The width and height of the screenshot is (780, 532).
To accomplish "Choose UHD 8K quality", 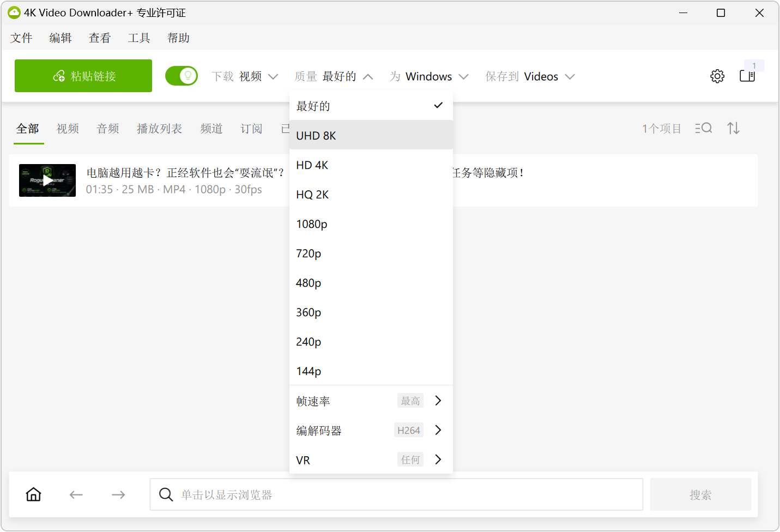I will (x=371, y=135).
